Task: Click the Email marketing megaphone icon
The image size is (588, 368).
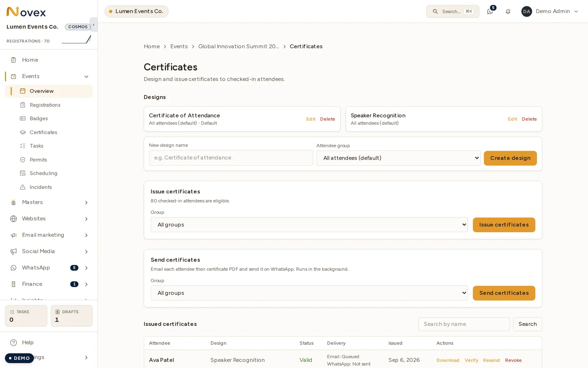Action: (13, 235)
